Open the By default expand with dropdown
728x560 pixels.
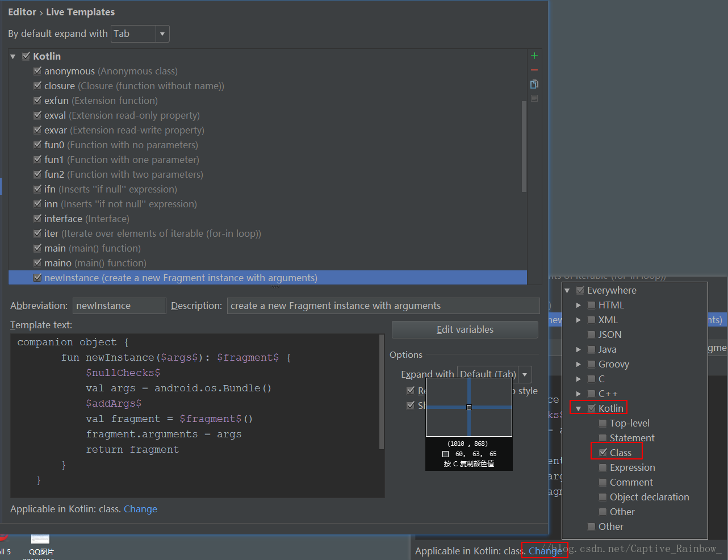162,34
